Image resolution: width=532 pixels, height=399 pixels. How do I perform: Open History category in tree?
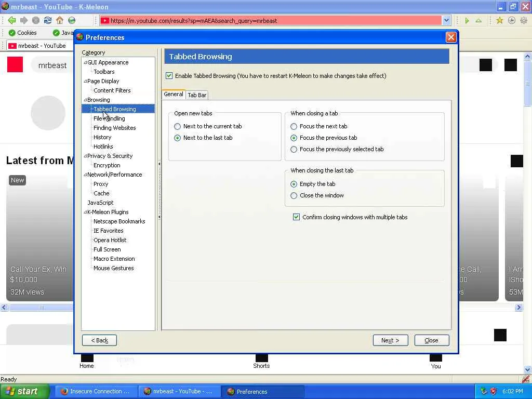tap(102, 137)
